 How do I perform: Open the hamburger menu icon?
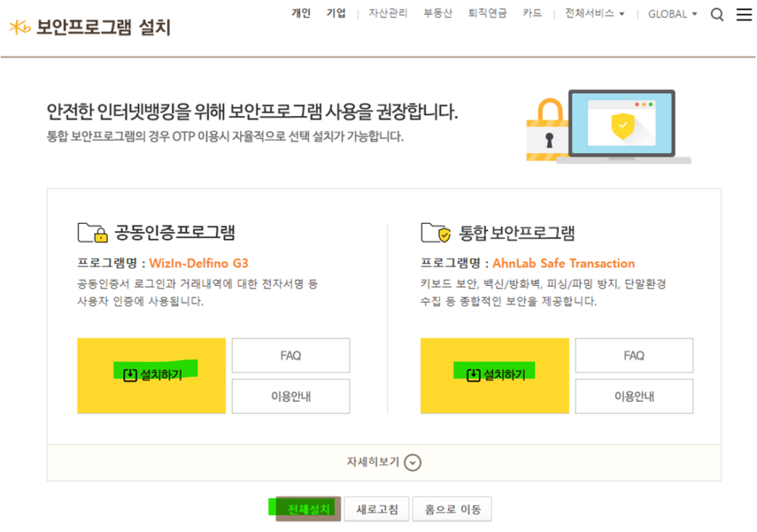[x=744, y=15]
